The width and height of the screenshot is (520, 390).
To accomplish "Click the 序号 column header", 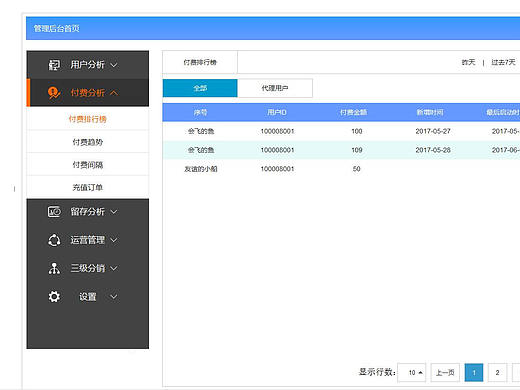I will [200, 112].
